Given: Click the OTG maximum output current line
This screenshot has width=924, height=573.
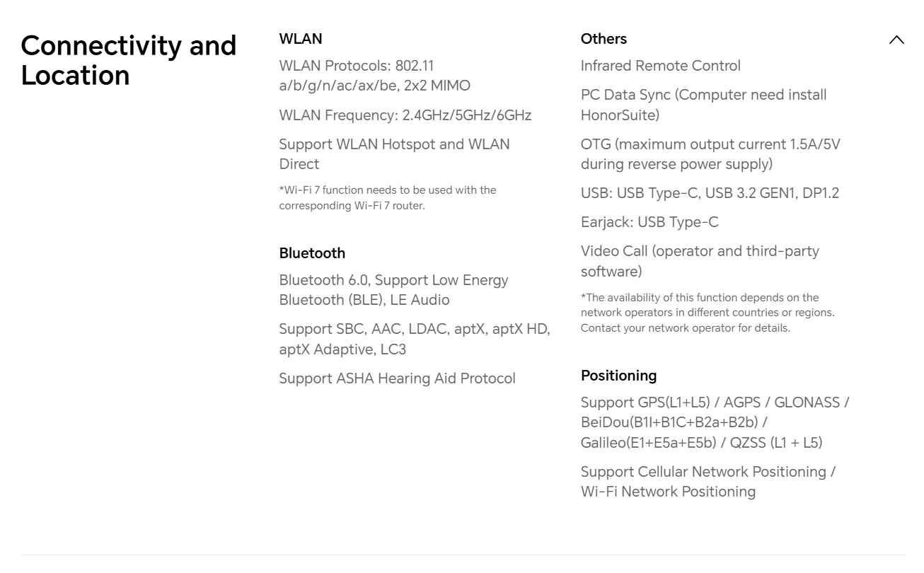Looking at the screenshot, I should 710,154.
